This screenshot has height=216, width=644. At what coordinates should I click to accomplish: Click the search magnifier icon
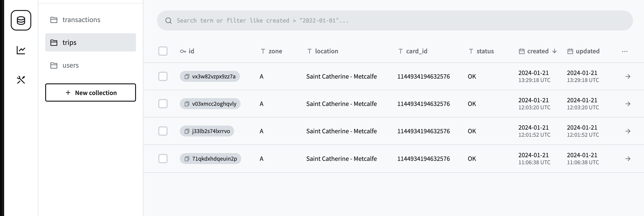pos(168,21)
